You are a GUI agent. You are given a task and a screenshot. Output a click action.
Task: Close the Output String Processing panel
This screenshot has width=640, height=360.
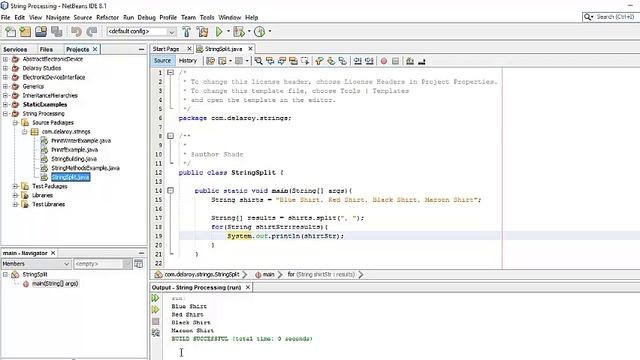click(248, 288)
